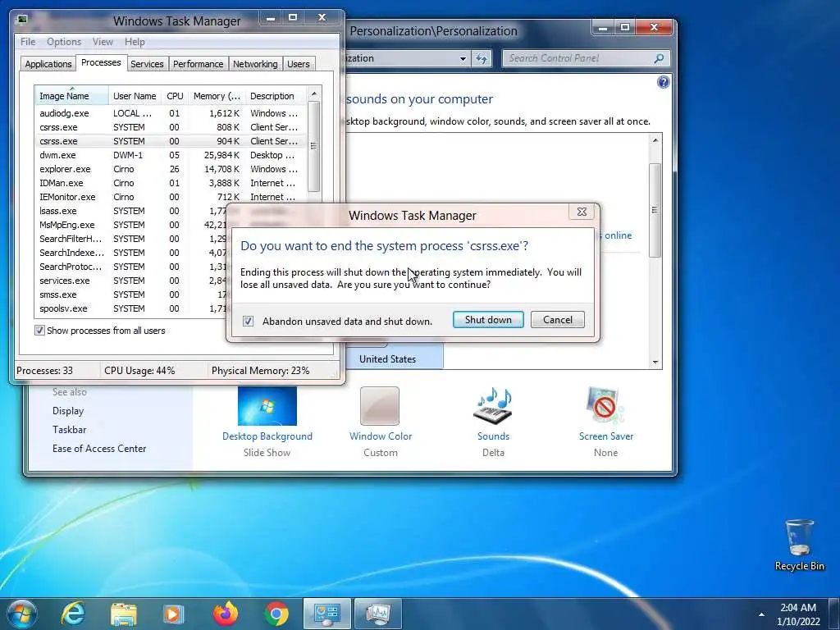
Task: Switch to the Applications tab
Action: pyautogui.click(x=48, y=64)
